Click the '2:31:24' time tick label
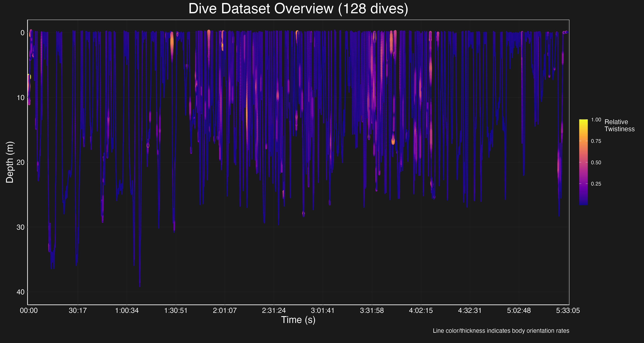This screenshot has height=343, width=644. click(x=274, y=311)
